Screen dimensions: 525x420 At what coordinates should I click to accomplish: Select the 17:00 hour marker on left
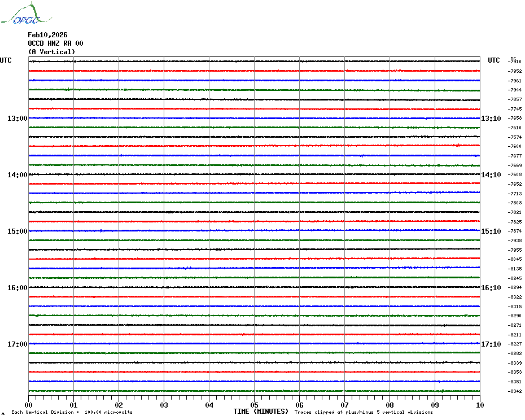(17, 344)
